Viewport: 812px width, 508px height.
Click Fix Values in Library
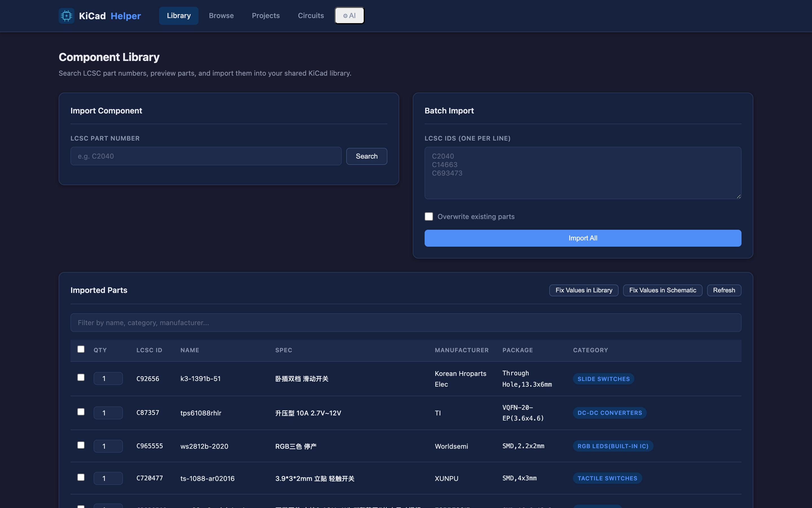(x=584, y=290)
